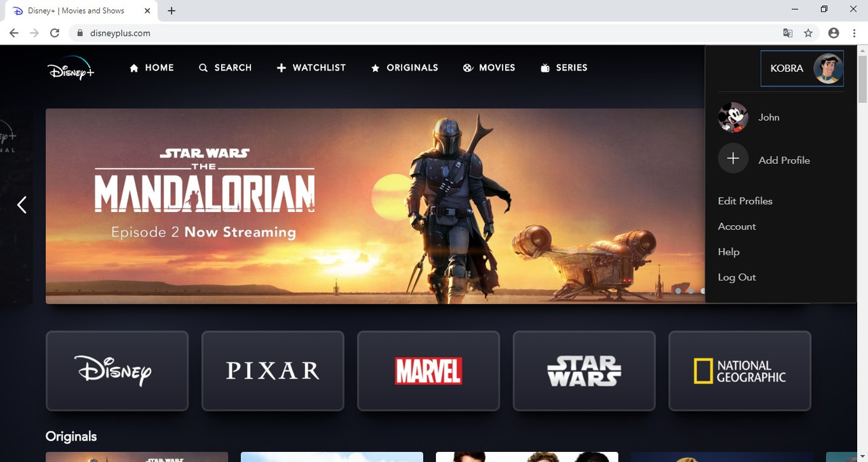Open the Marvel brand tile

(x=429, y=371)
